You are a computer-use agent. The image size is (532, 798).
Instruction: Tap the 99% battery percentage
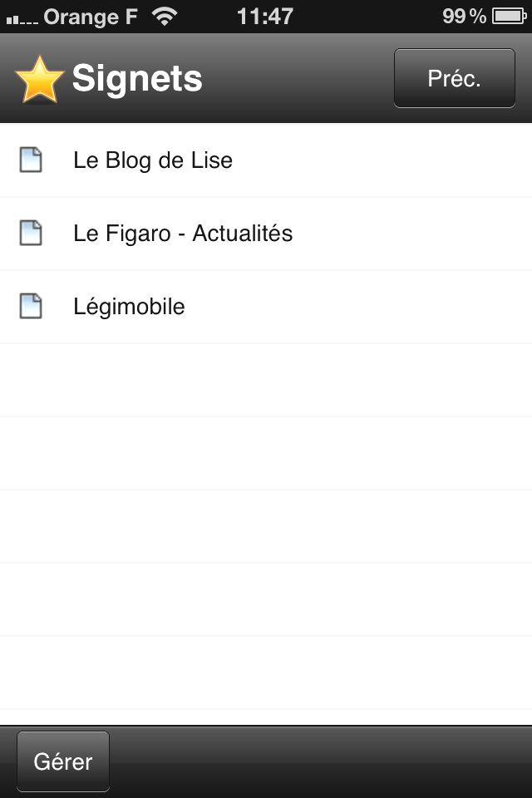pos(464,16)
